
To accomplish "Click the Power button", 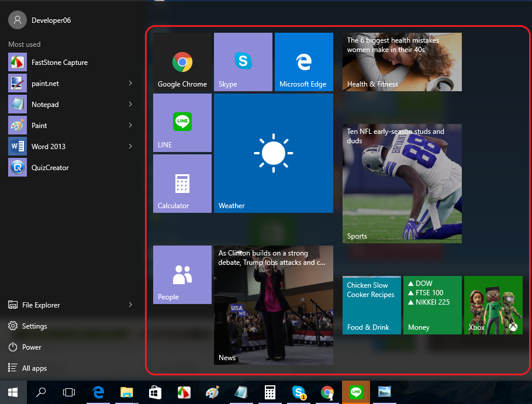I will pyautogui.click(x=32, y=347).
